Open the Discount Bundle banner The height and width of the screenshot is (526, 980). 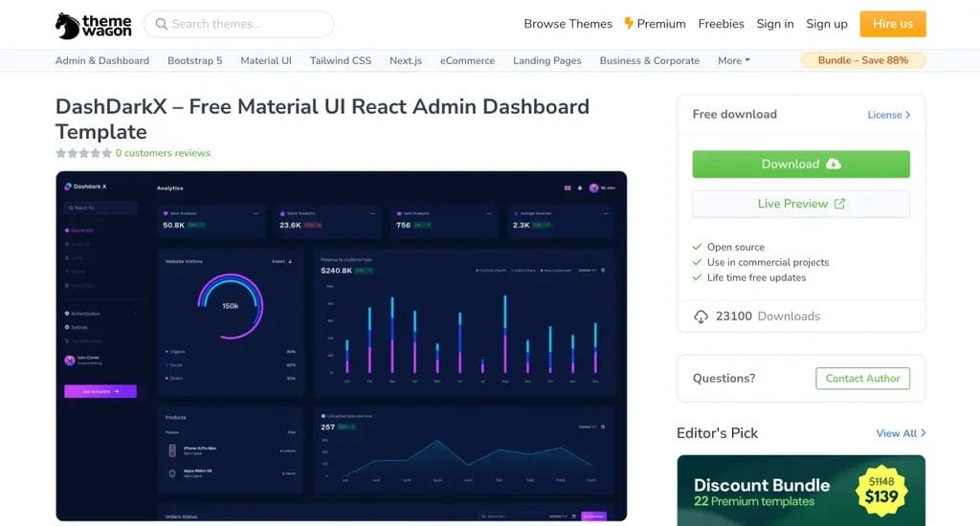(x=801, y=491)
